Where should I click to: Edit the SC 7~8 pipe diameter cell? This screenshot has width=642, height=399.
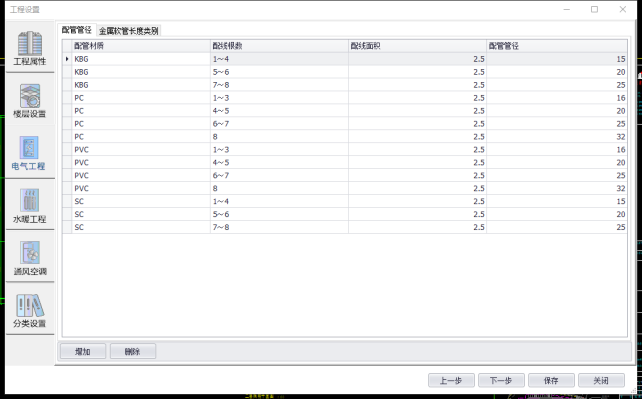pyautogui.click(x=557, y=227)
